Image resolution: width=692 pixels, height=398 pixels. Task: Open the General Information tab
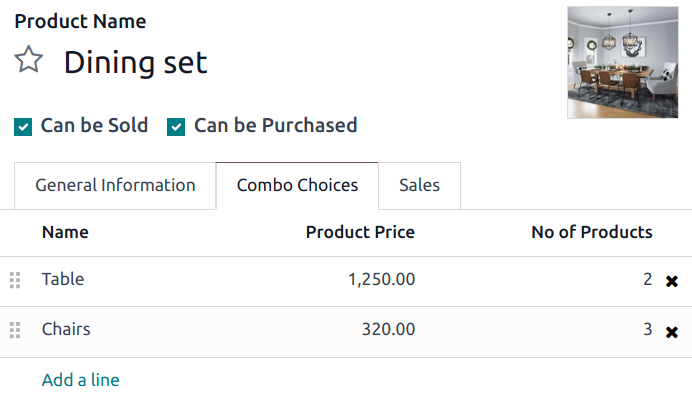[115, 186]
